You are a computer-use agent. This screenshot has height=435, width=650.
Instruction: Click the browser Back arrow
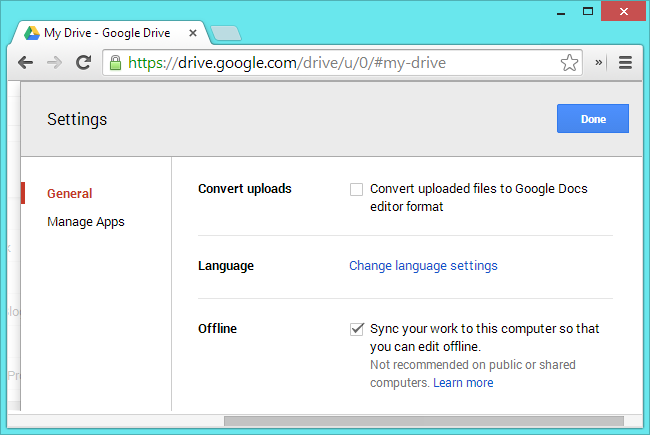pos(25,62)
